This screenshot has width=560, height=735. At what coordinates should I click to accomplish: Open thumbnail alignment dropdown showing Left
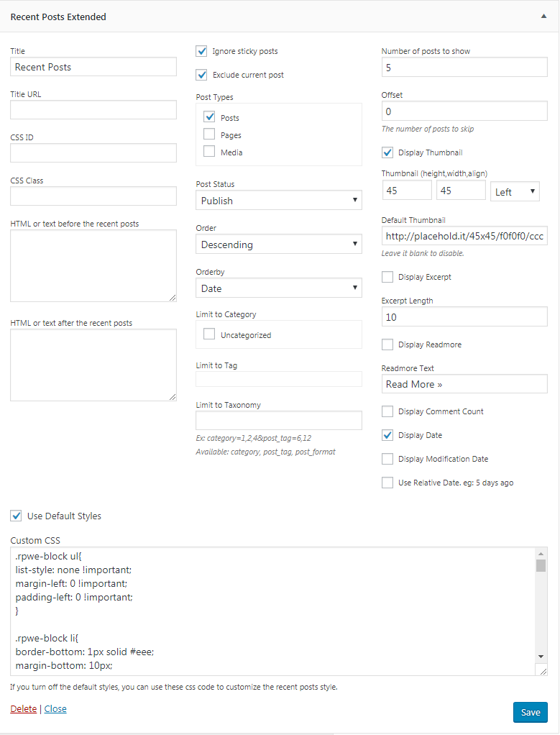coord(515,191)
